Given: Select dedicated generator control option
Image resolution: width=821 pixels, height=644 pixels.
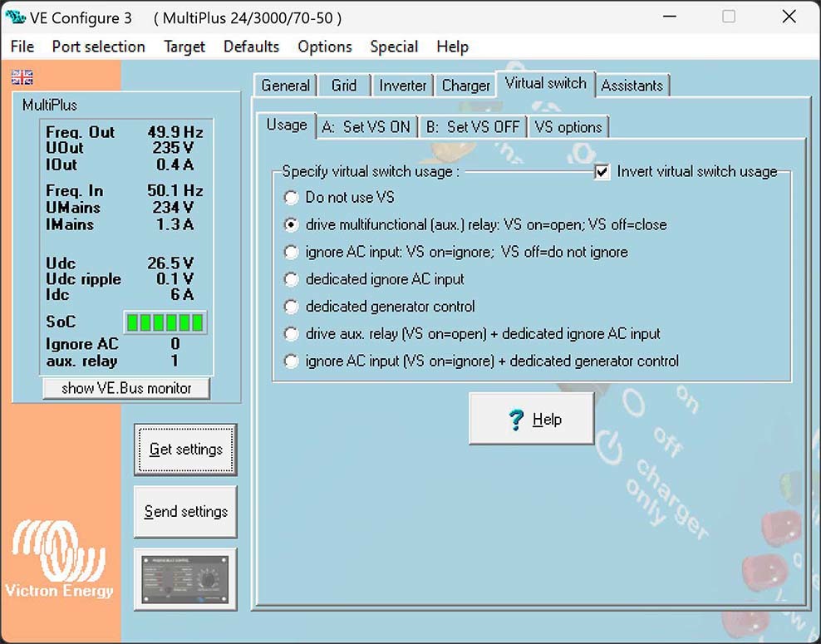Looking at the screenshot, I should click(291, 307).
